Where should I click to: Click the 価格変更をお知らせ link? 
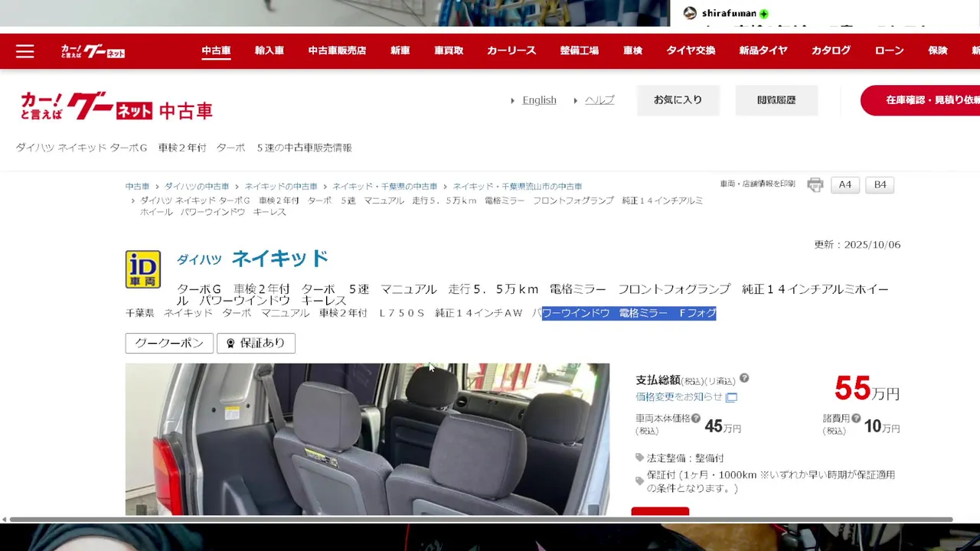point(679,397)
